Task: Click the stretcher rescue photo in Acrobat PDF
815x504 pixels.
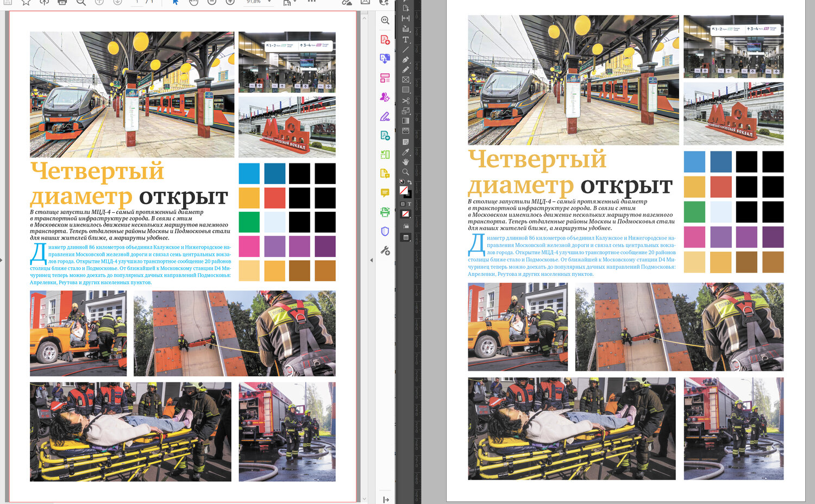Action: [x=130, y=432]
